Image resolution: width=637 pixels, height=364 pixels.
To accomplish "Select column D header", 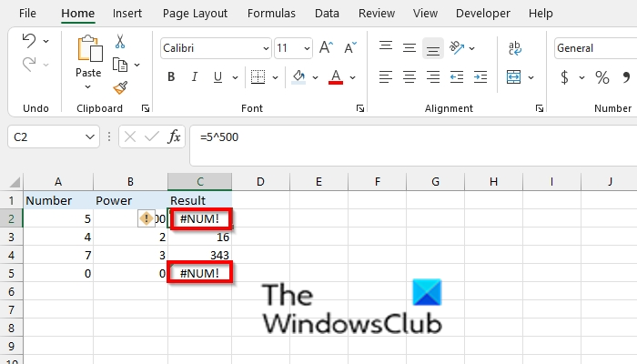I will [x=261, y=182].
